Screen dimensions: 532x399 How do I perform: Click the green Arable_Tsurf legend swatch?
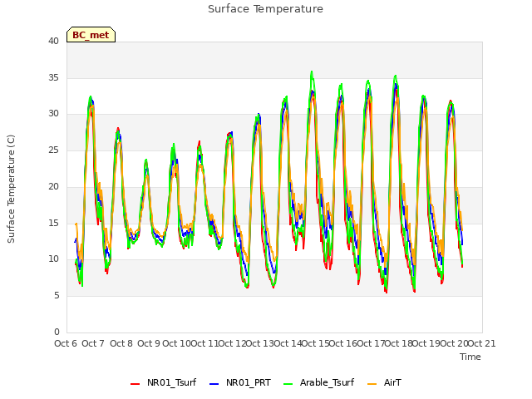(288, 383)
